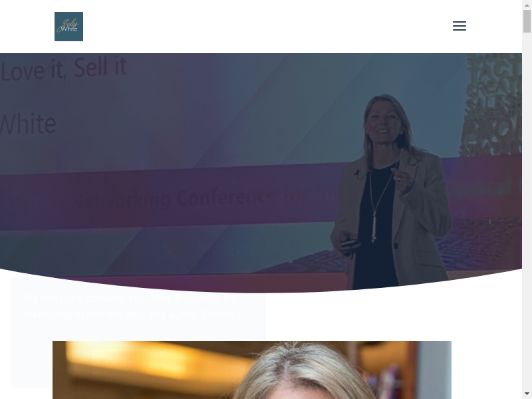The width and height of the screenshot is (532, 399).
Task: Click the scrollbar down arrow
Action: coord(527,394)
